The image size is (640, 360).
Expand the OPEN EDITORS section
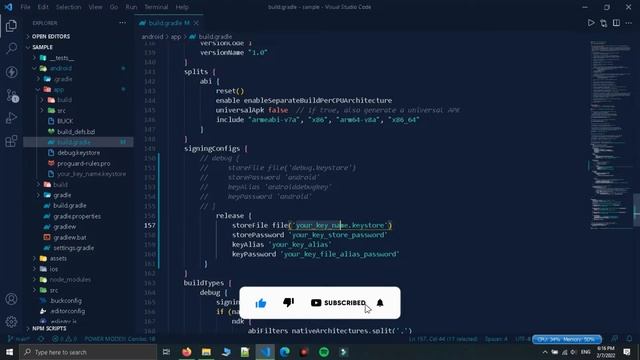[x=51, y=36]
